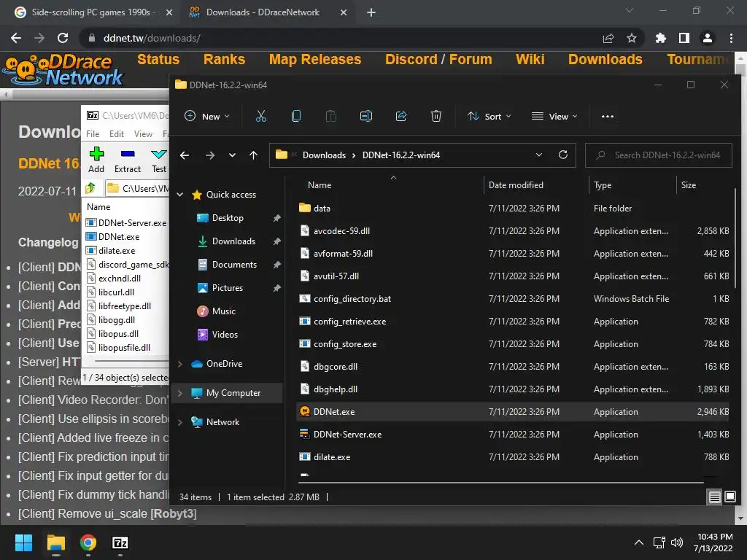747x560 pixels.
Task: Click the Rename icon in Explorer toolbar
Action: [x=366, y=116]
